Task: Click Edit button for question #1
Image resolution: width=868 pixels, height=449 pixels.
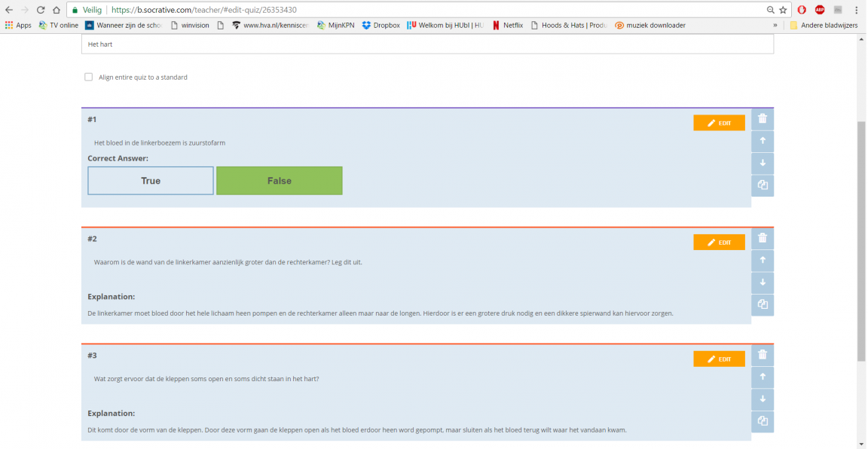Action: point(719,123)
